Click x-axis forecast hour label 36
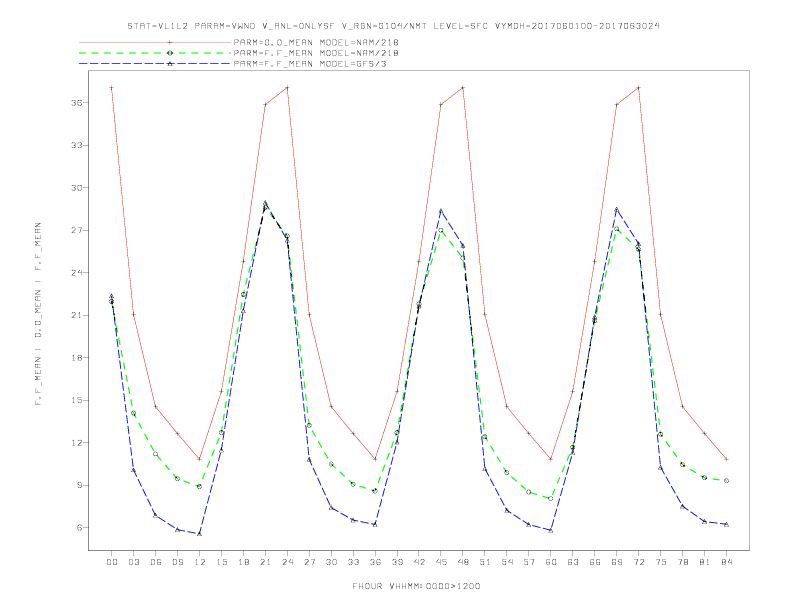This screenshot has height=612, width=792. click(x=375, y=562)
